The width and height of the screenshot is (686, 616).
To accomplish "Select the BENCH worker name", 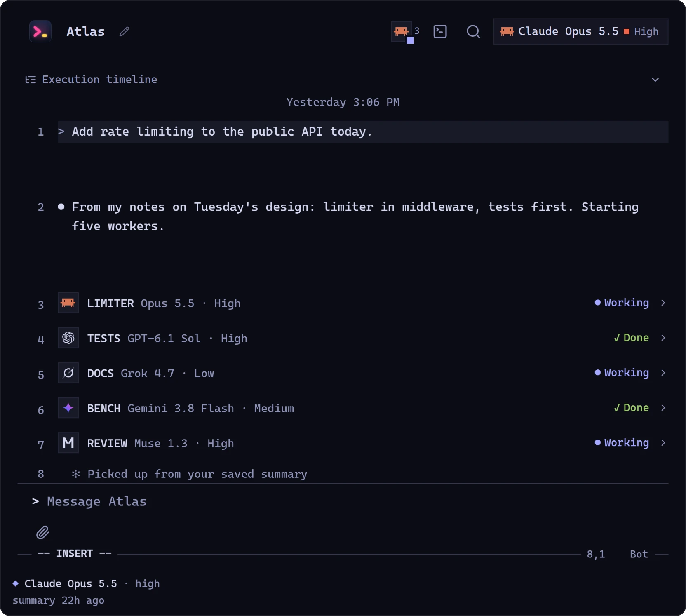I will pyautogui.click(x=103, y=409).
